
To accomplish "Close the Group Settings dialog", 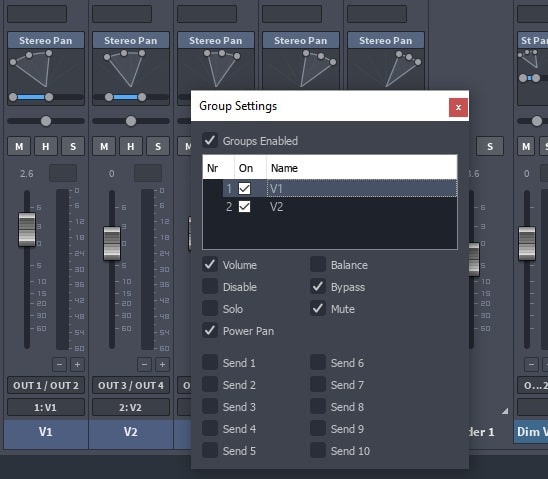I will [x=458, y=107].
